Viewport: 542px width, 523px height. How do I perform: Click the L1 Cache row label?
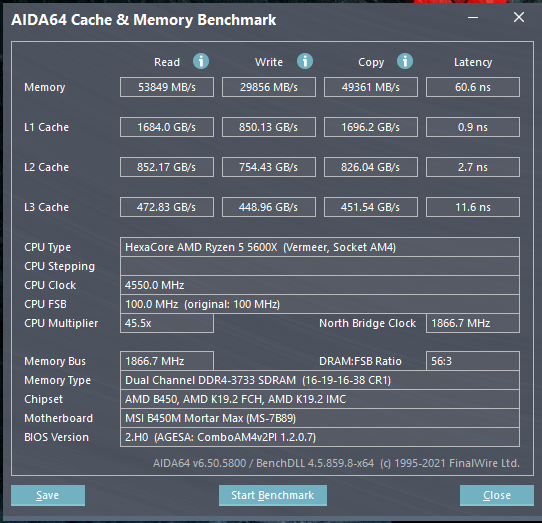pyautogui.click(x=46, y=127)
